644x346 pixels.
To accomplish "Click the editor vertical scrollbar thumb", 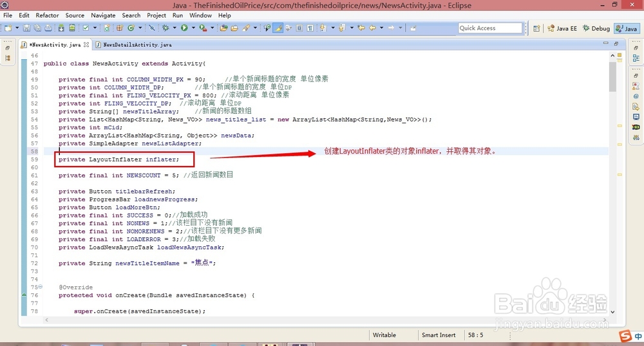I will point(612,77).
